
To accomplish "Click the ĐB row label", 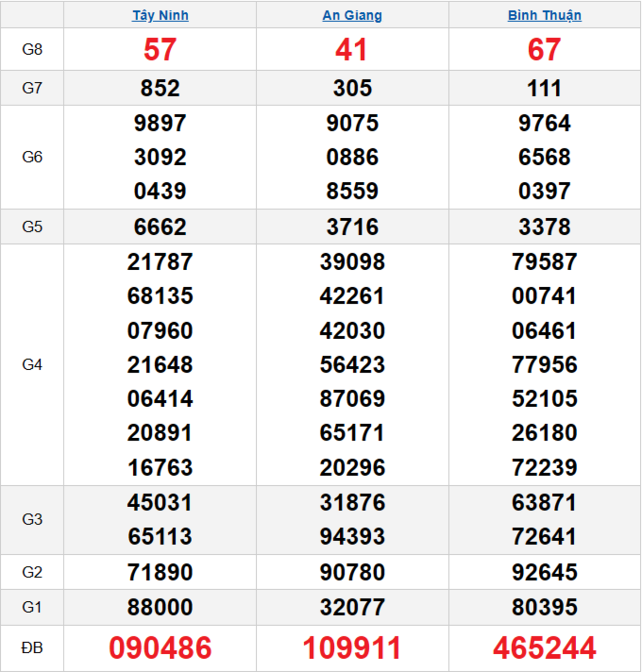I will 32,648.
